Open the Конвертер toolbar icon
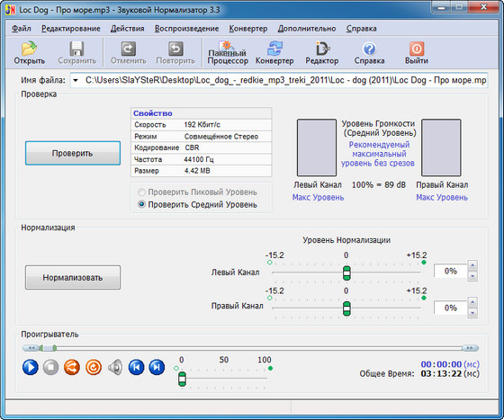Screen dimensions: 504x420 click(x=274, y=53)
